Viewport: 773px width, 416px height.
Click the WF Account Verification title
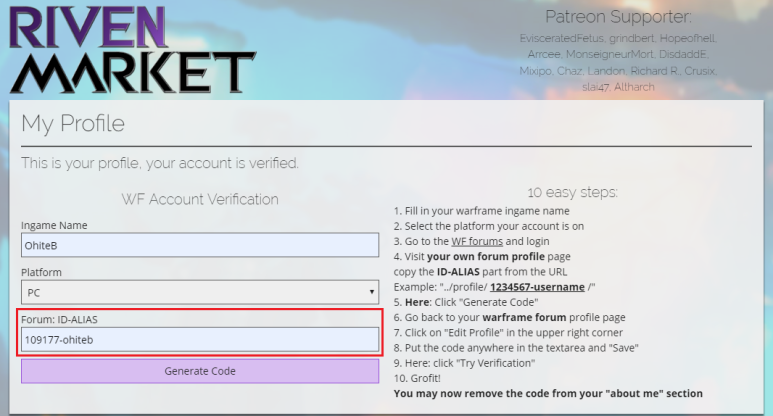click(200, 199)
